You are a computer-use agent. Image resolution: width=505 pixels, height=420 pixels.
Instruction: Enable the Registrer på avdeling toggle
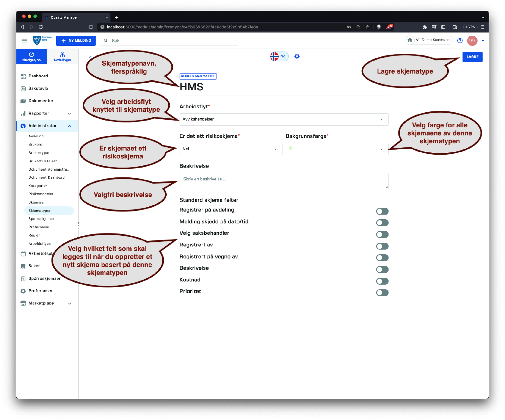click(382, 211)
